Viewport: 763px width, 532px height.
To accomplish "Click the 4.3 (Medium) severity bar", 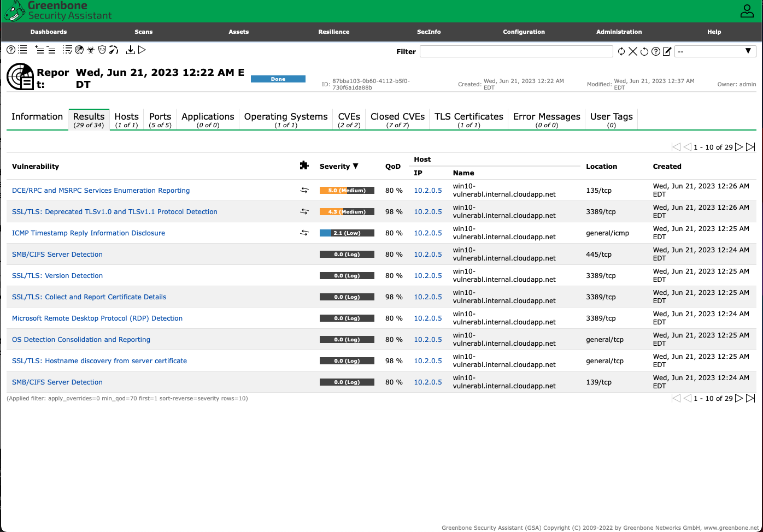I will pos(347,212).
